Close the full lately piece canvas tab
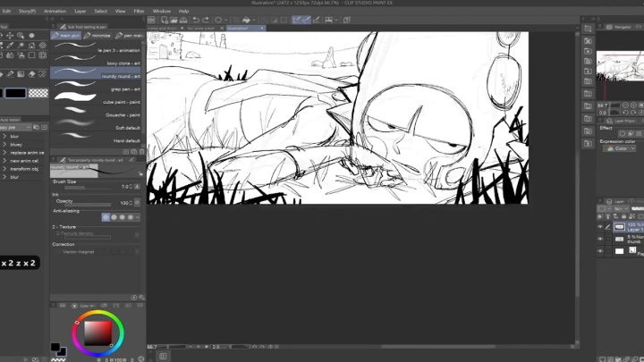 (222, 28)
